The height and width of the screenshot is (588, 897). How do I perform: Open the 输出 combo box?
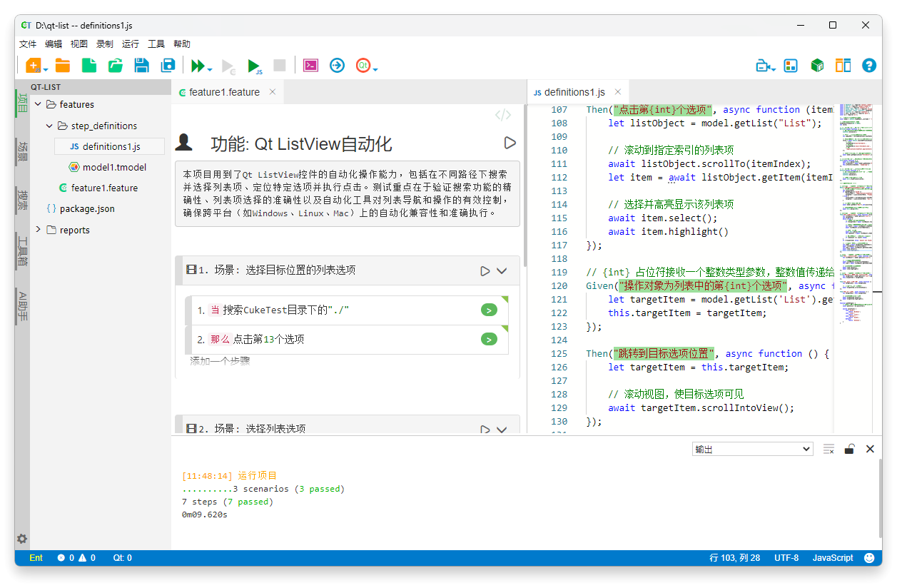(x=753, y=449)
